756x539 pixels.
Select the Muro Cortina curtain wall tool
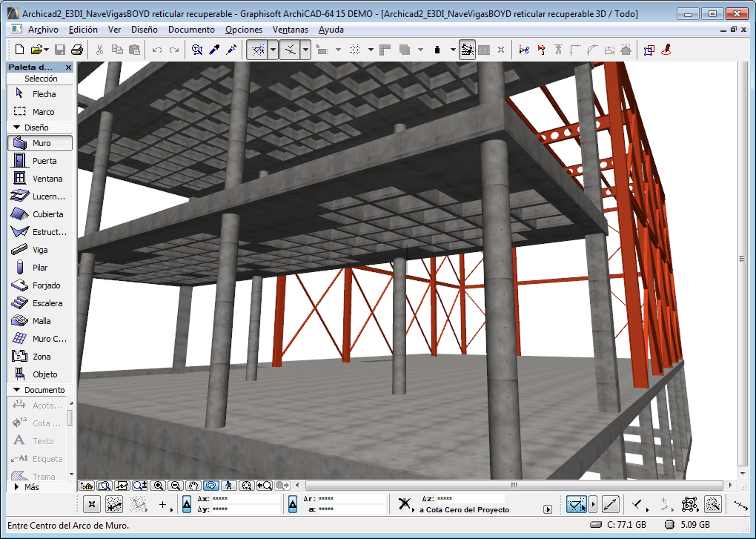(40, 339)
